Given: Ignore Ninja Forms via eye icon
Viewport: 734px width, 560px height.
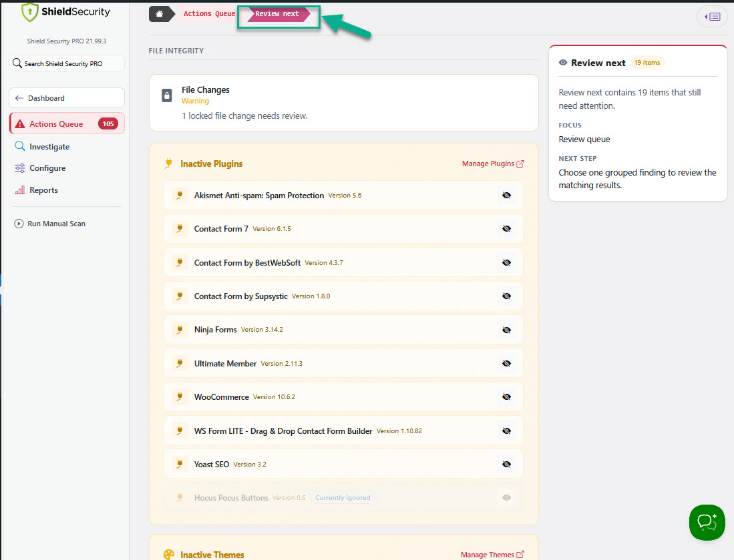Looking at the screenshot, I should [x=506, y=330].
